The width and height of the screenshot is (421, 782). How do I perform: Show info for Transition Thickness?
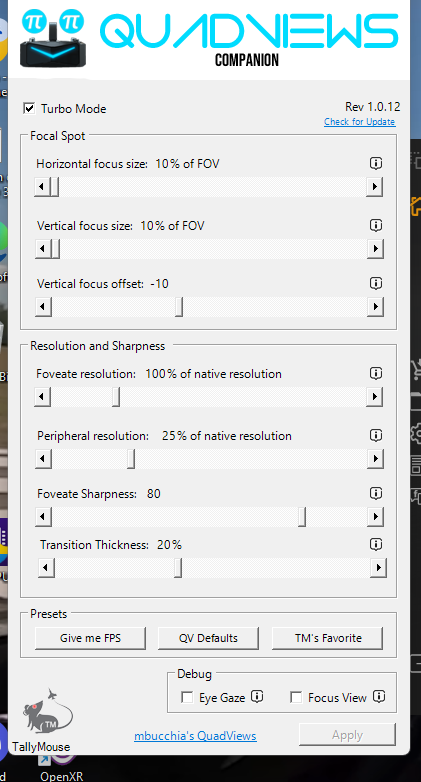click(376, 544)
